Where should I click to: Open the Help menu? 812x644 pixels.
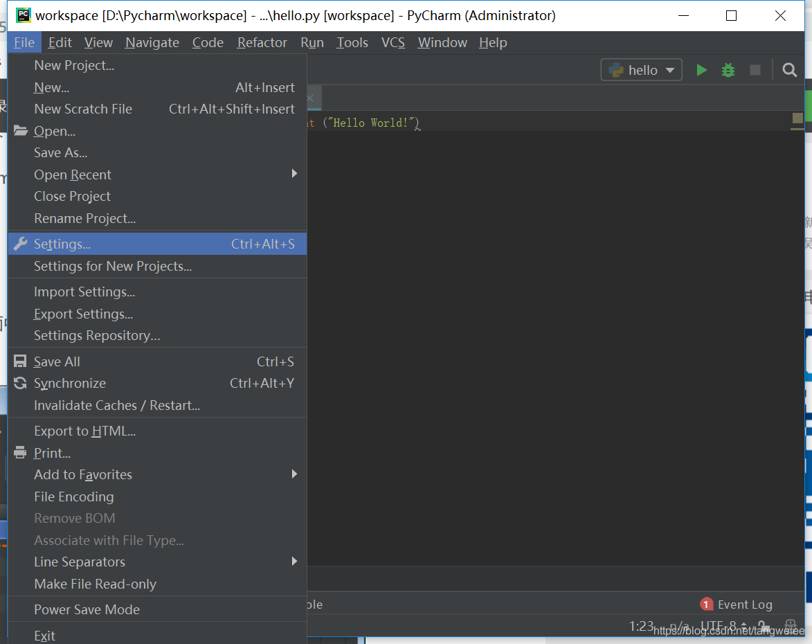pos(493,42)
